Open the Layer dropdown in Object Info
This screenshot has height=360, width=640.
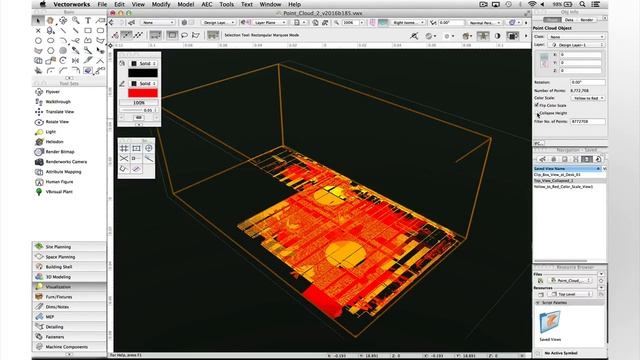(x=576, y=44)
